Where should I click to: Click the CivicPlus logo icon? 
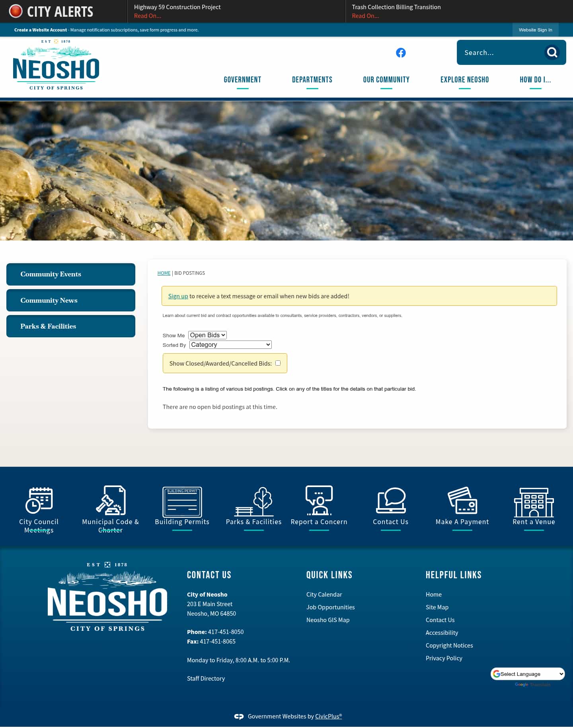[x=239, y=716]
